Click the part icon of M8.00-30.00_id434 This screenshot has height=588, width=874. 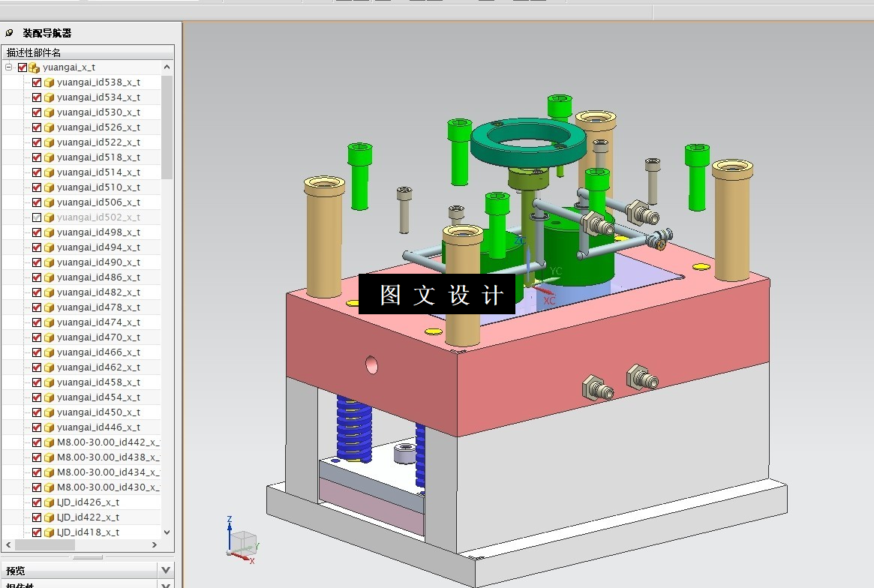[x=49, y=472]
